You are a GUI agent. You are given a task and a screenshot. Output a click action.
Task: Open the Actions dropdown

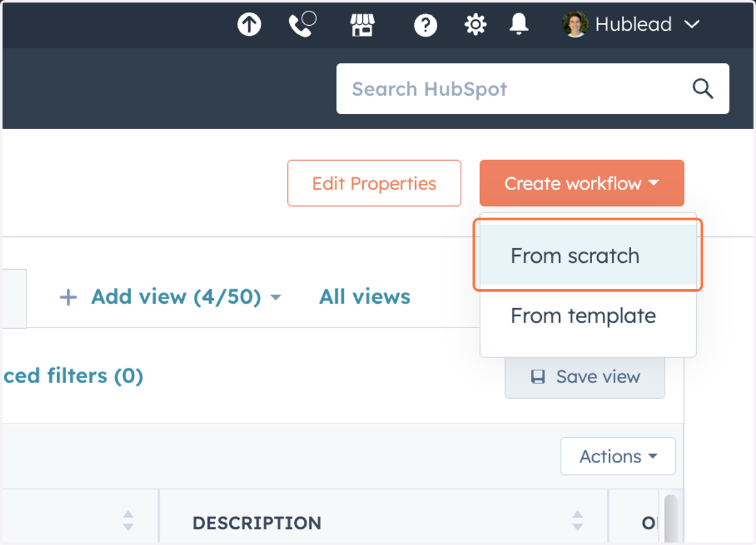618,456
